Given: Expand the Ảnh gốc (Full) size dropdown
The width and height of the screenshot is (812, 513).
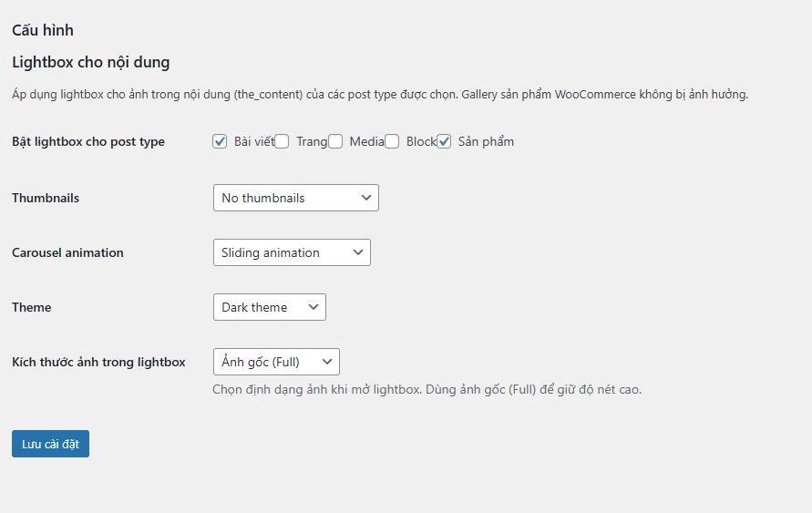Looking at the screenshot, I should tap(276, 362).
